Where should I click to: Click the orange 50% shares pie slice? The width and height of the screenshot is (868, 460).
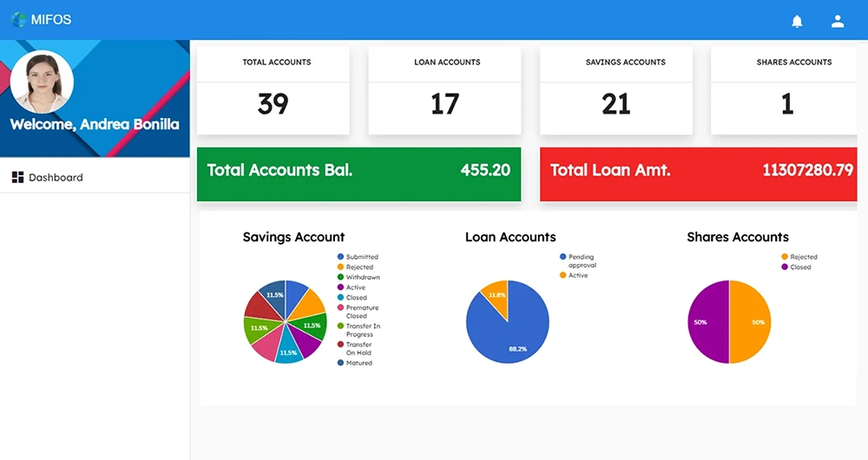(752, 322)
